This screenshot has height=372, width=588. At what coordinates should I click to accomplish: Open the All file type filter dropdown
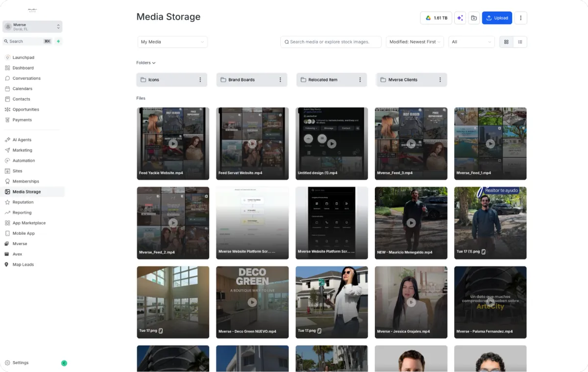471,42
